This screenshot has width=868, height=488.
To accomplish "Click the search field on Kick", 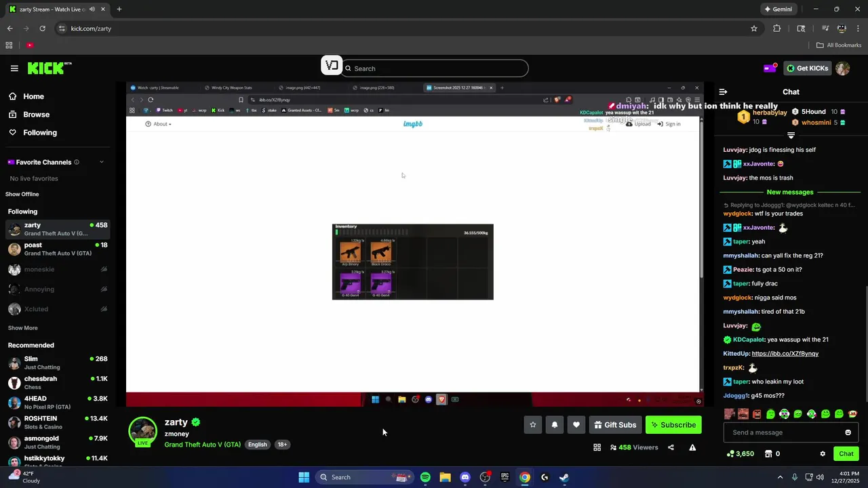I will (435, 68).
